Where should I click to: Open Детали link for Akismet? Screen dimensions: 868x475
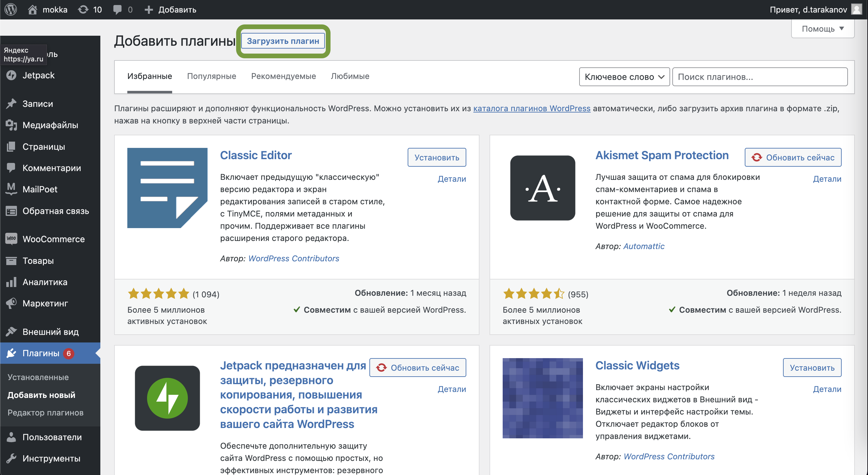(827, 179)
